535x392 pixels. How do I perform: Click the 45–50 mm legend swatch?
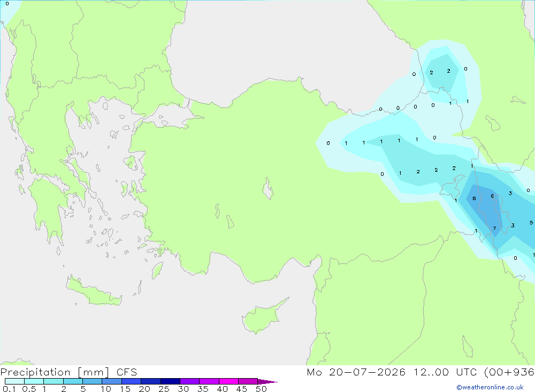pyautogui.click(x=248, y=381)
